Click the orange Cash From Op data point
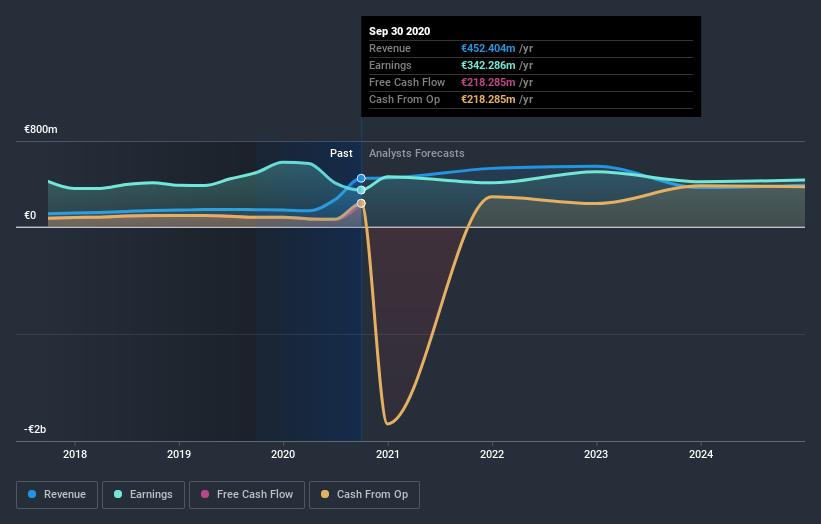821x524 pixels. click(361, 203)
